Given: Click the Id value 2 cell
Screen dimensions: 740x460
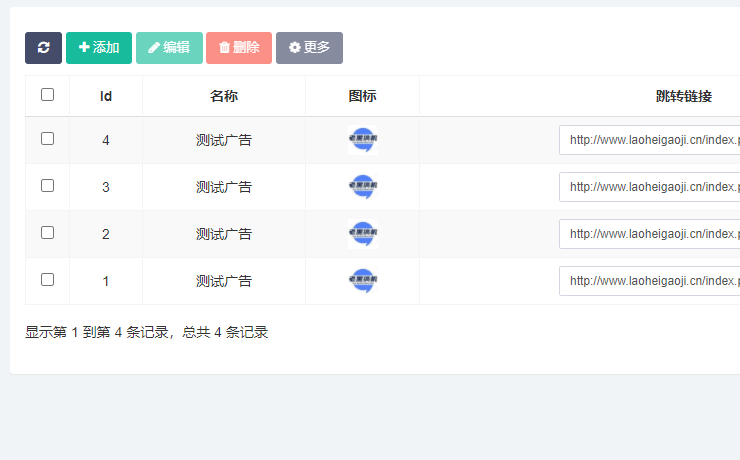Looking at the screenshot, I should point(106,234).
